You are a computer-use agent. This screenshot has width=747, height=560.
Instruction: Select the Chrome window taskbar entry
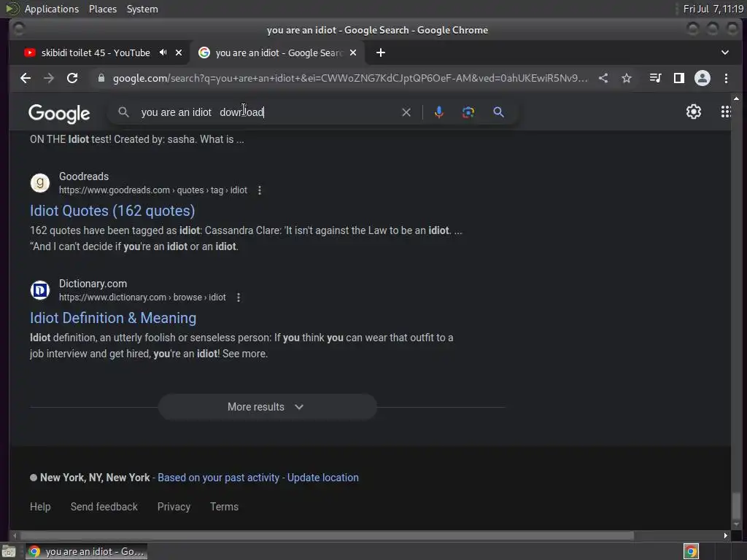86,551
